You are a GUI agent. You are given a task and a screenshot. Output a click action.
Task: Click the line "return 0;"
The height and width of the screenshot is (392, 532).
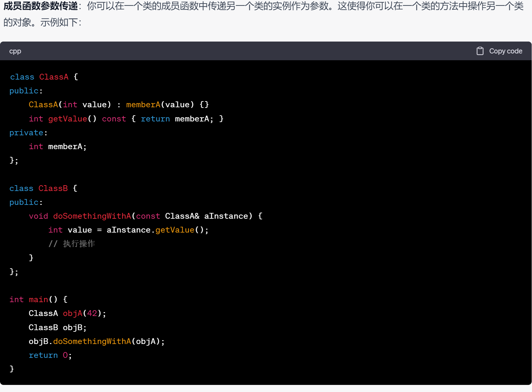(50, 355)
